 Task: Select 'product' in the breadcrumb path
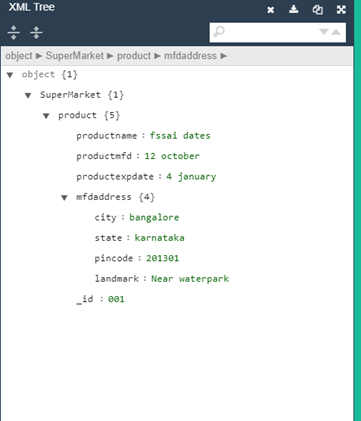[x=134, y=56]
